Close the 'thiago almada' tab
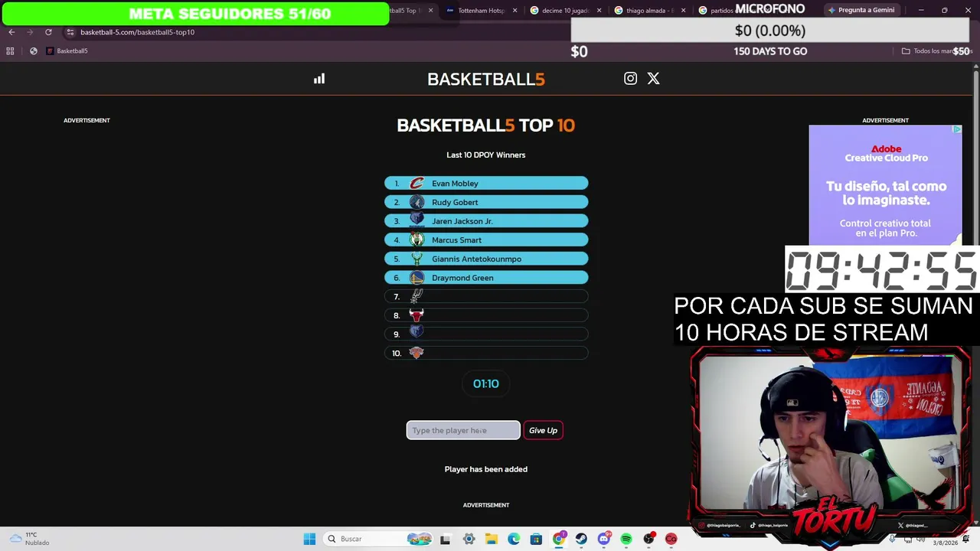 (683, 11)
